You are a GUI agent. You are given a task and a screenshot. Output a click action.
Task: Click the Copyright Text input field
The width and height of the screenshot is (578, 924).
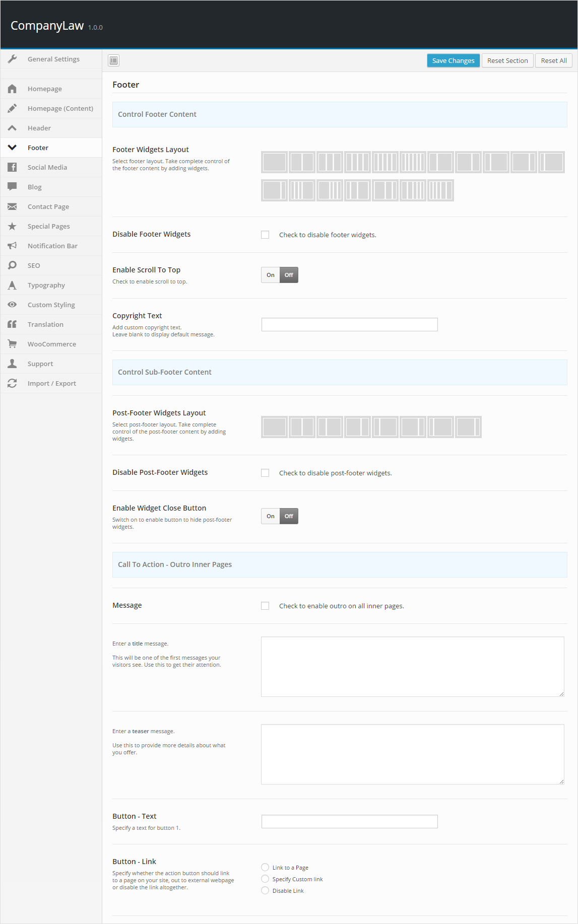point(349,324)
